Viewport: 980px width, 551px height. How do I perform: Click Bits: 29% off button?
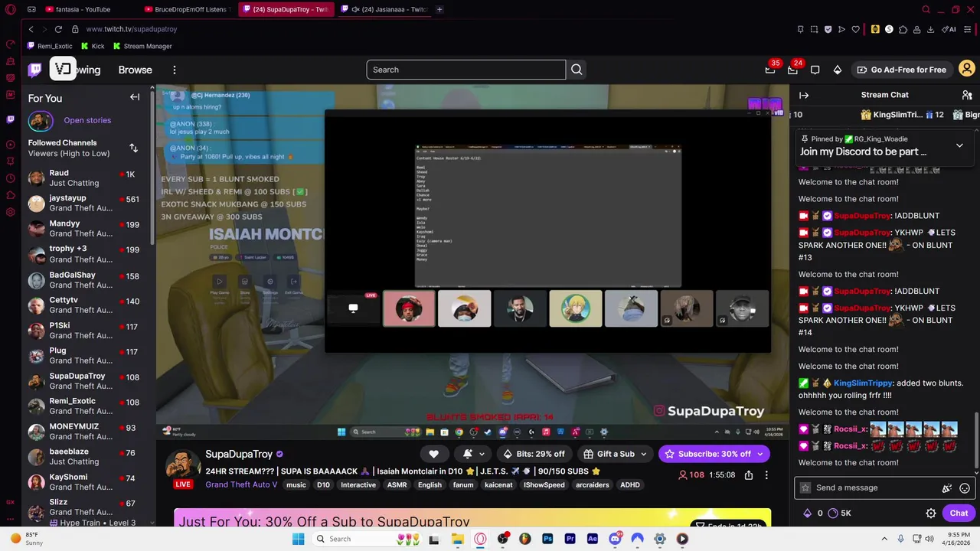[534, 454]
